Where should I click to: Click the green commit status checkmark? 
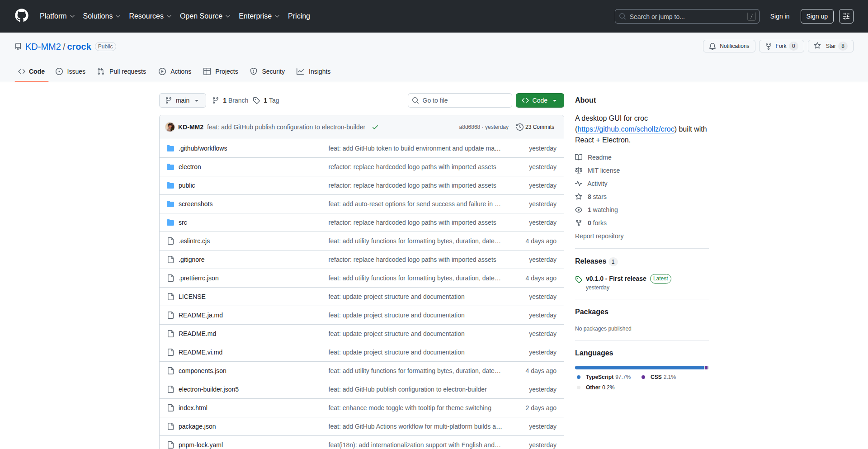[x=375, y=127]
